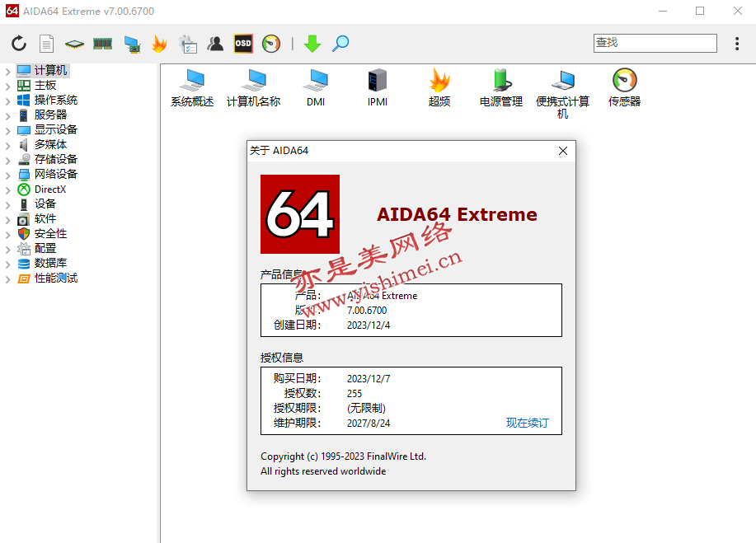Open the gauge sensor panel toolbar icon
Image resolution: width=756 pixels, height=543 pixels.
tap(271, 44)
